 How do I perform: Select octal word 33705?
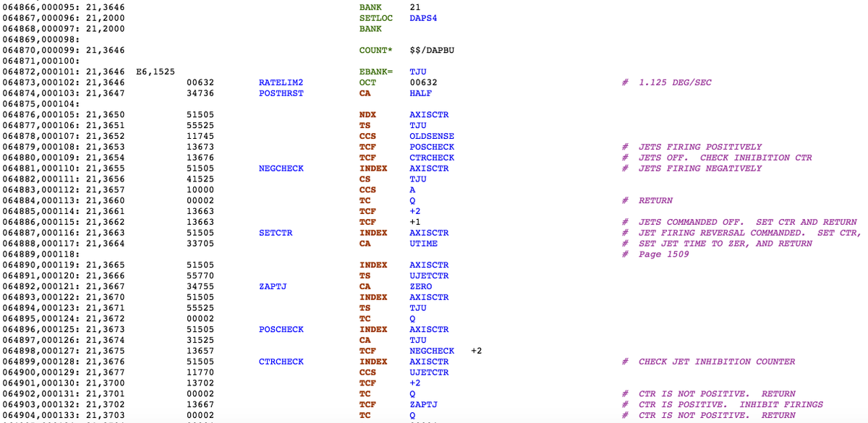[x=200, y=244]
